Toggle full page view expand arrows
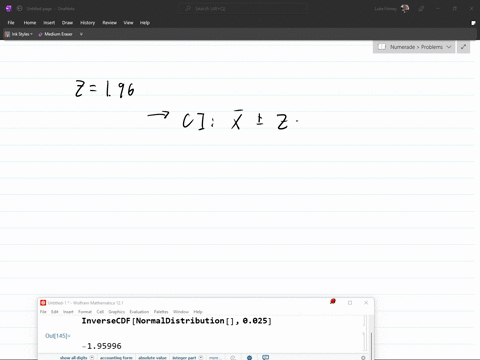 pyautogui.click(x=463, y=47)
